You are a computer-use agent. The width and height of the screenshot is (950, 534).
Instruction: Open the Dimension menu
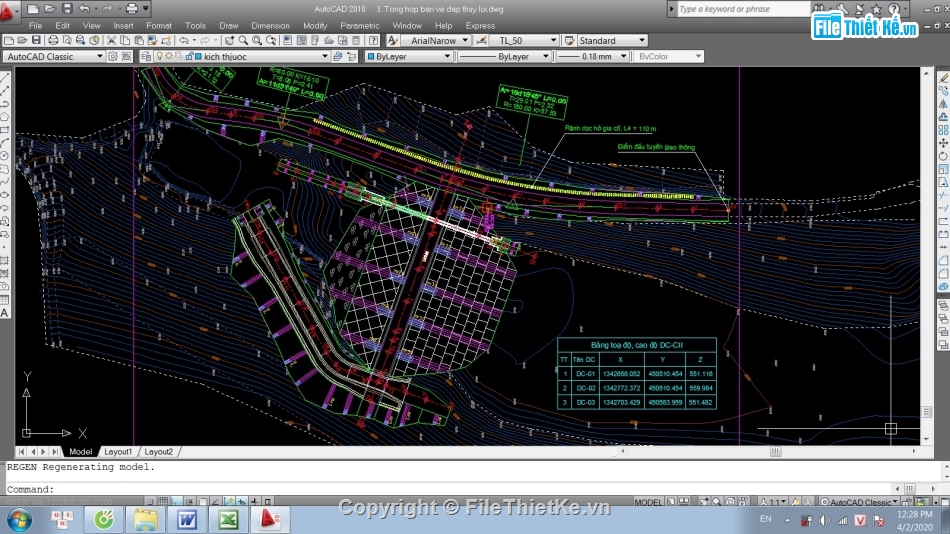[270, 25]
